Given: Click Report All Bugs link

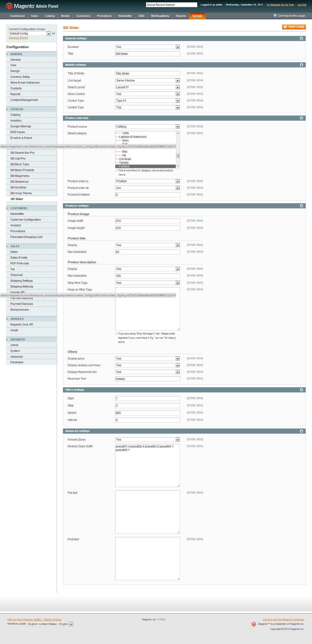Looking at the screenshot, I should point(34,619).
